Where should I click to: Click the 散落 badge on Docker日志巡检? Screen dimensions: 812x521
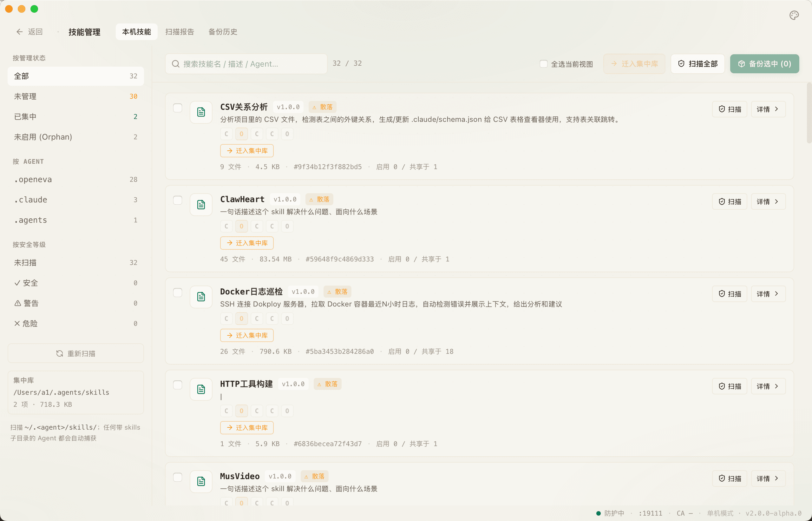pyautogui.click(x=337, y=292)
